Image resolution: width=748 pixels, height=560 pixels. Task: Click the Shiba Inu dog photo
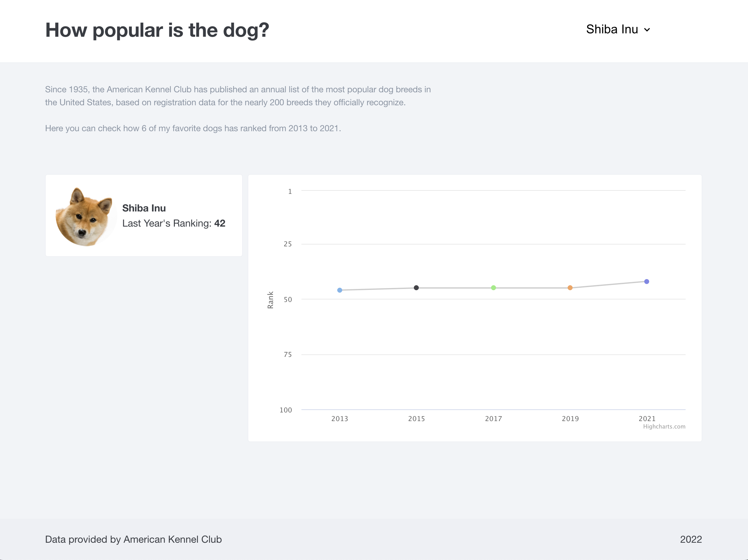pos(86,217)
